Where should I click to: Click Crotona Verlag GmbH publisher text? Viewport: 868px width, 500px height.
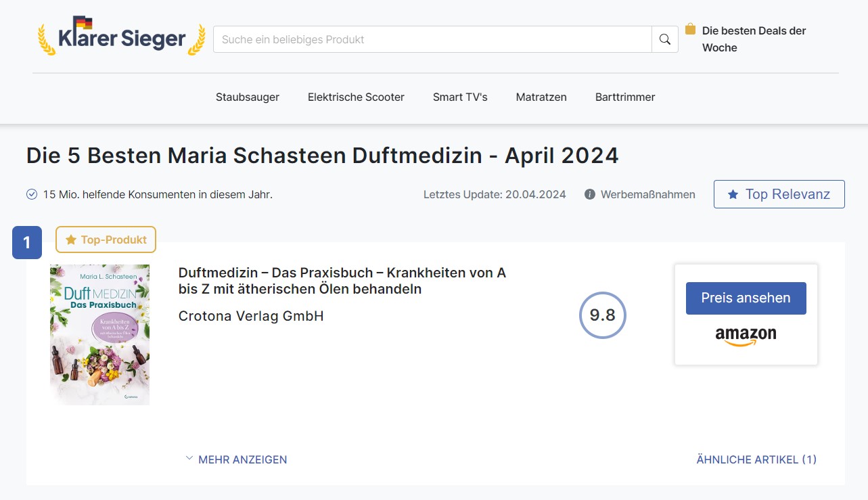(251, 316)
